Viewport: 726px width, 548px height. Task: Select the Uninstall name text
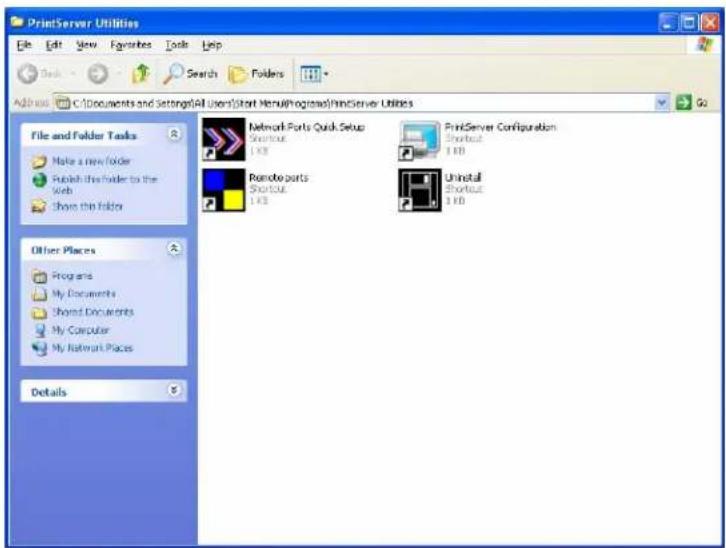click(x=463, y=177)
